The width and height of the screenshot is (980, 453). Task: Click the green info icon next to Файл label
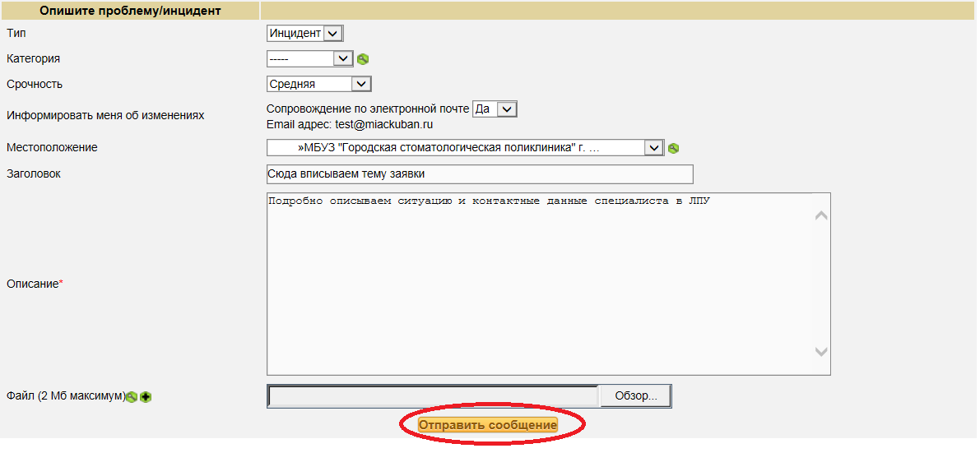(x=132, y=397)
